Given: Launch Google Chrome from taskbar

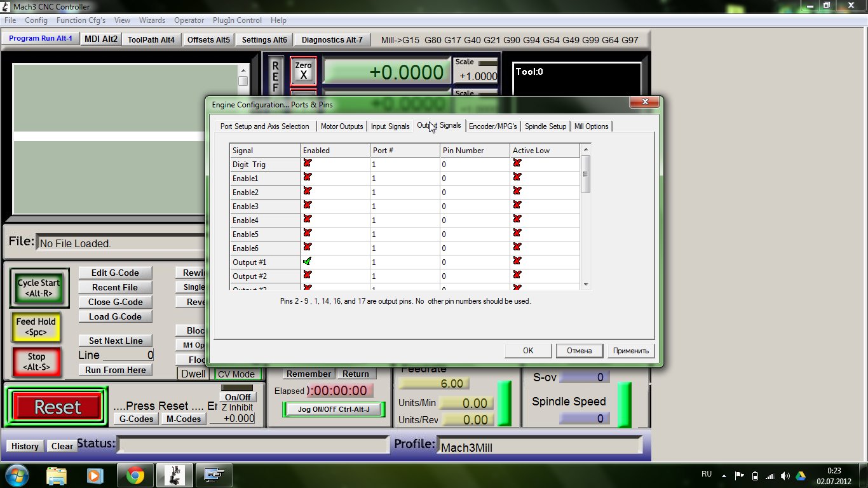Looking at the screenshot, I should pyautogui.click(x=135, y=475).
